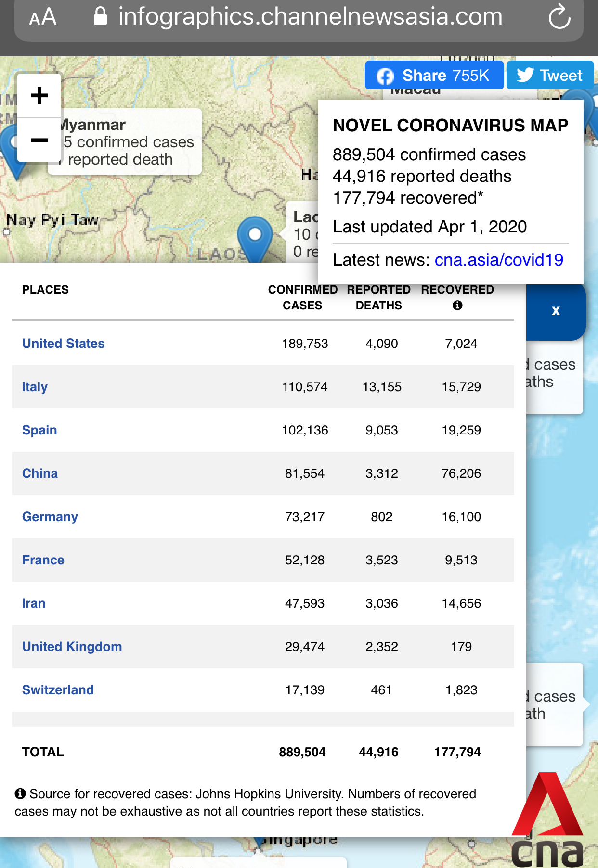Choose United Kingdom from the list
Screen dimensions: 598x868
(72, 647)
